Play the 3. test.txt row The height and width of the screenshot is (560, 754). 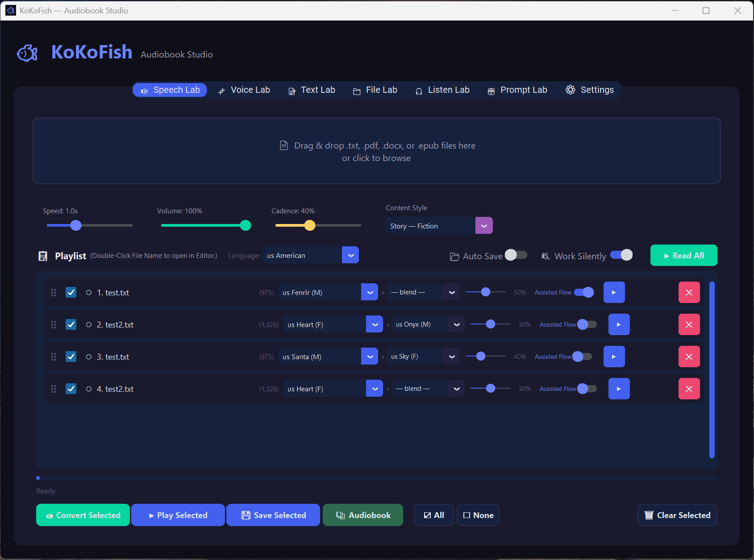(x=614, y=357)
